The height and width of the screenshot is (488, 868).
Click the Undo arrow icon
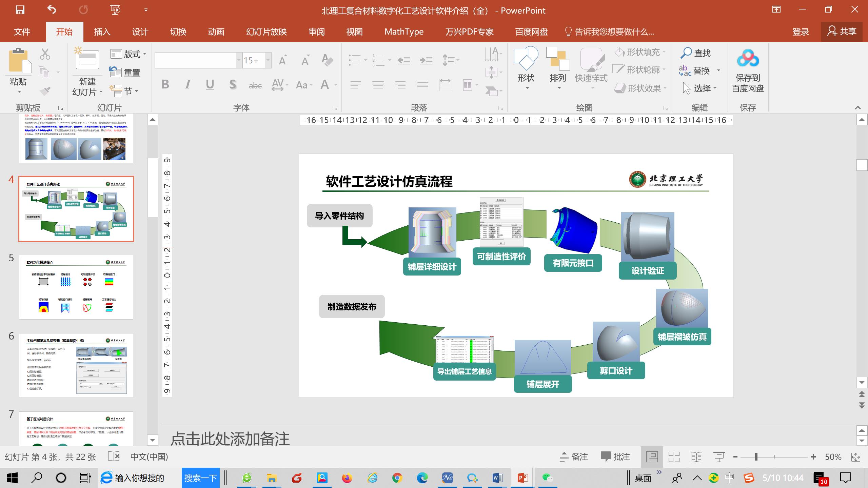(52, 10)
